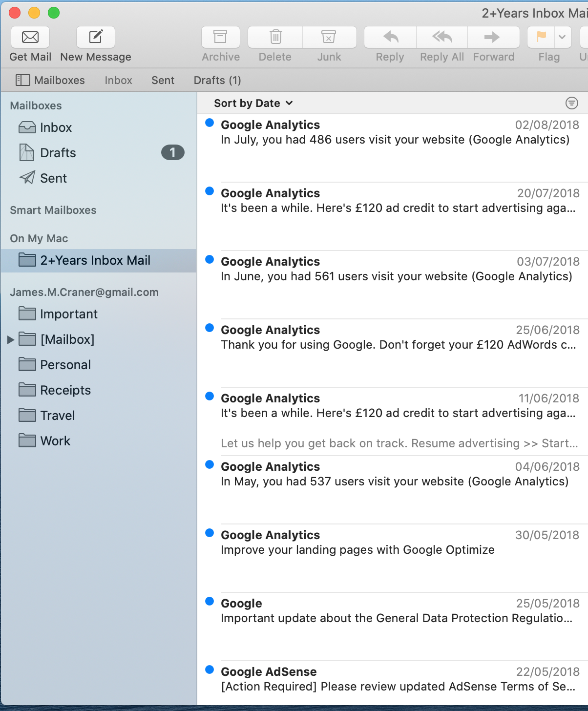The image size is (588, 711).
Task: Open email dated 11/06/2018
Action: [x=393, y=421]
